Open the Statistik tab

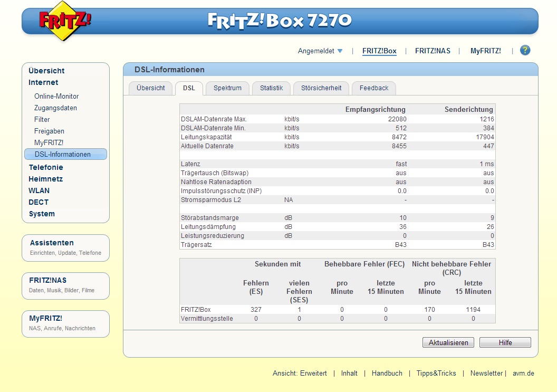tap(272, 88)
